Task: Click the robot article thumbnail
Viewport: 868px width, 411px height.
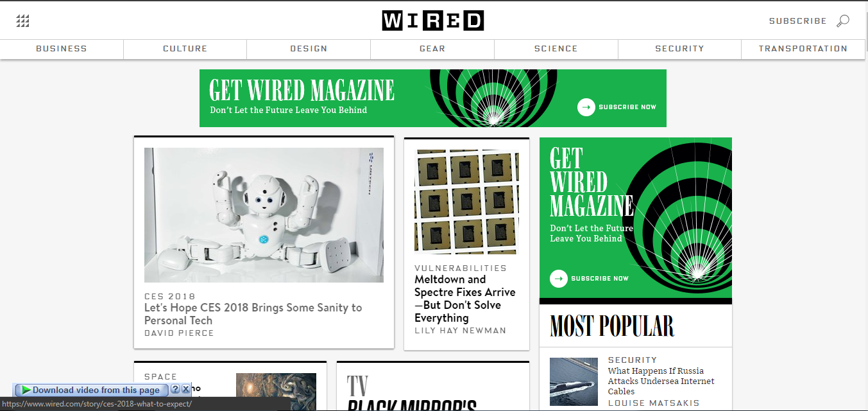Action: click(x=264, y=215)
